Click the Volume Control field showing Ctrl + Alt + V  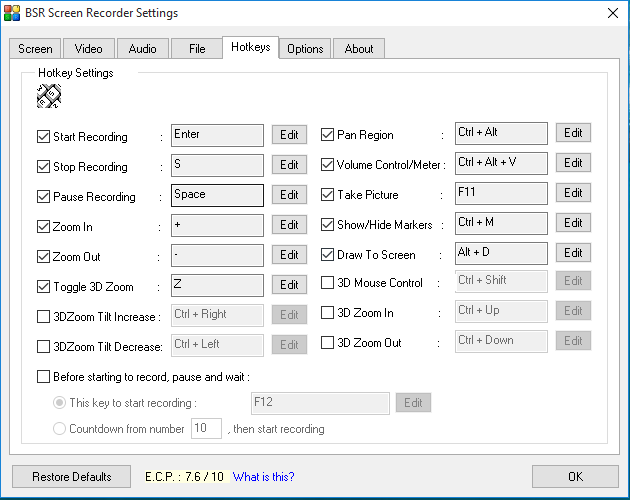[x=501, y=163]
